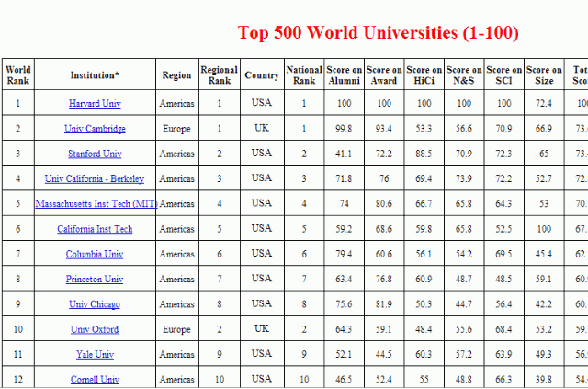Click Size score 100 for California Inst Tech
The width and height of the screenshot is (588, 389).
[x=544, y=229]
